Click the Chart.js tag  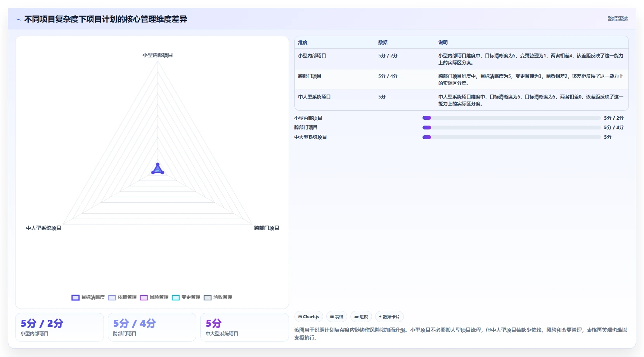point(309,317)
